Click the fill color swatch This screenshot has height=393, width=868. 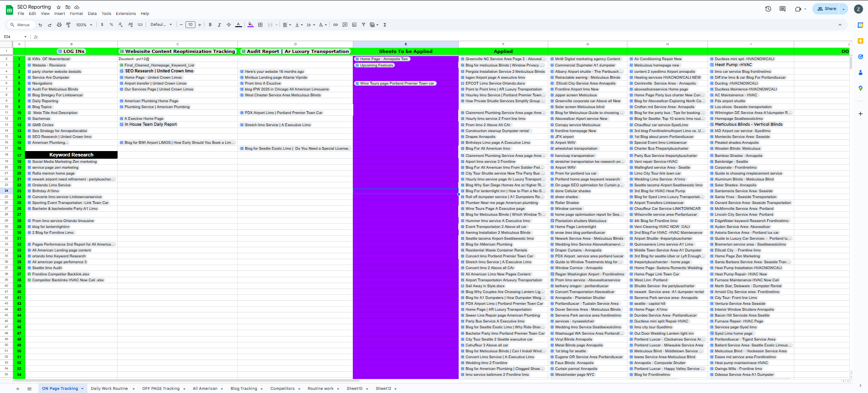[x=250, y=25]
